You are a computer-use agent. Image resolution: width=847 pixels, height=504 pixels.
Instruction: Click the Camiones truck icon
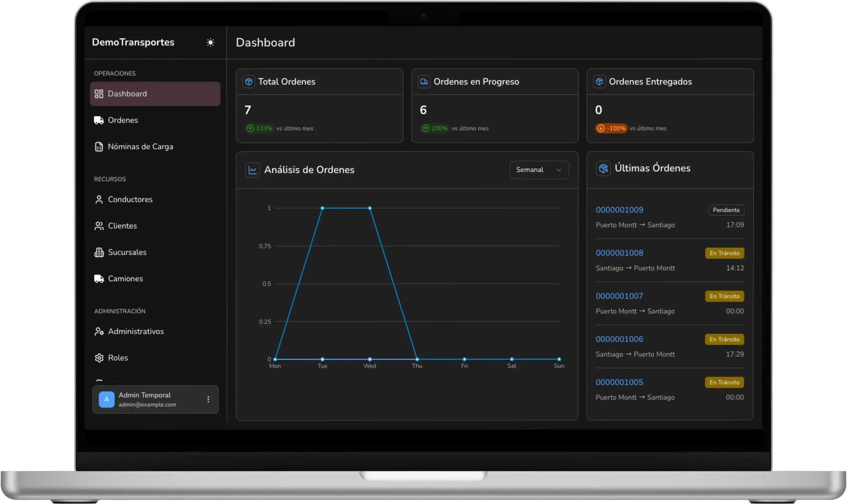(99, 279)
